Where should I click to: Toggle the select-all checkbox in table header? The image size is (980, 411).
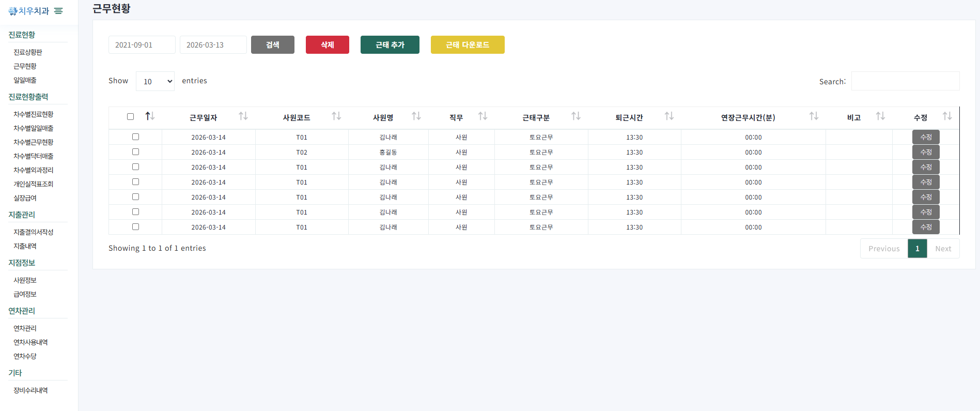tap(130, 117)
